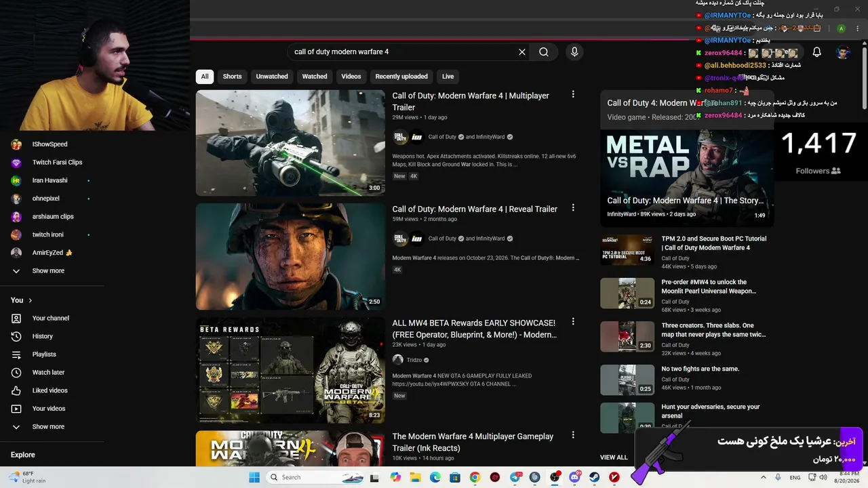Open Discord from the taskbar
868x488 pixels.
point(575,477)
